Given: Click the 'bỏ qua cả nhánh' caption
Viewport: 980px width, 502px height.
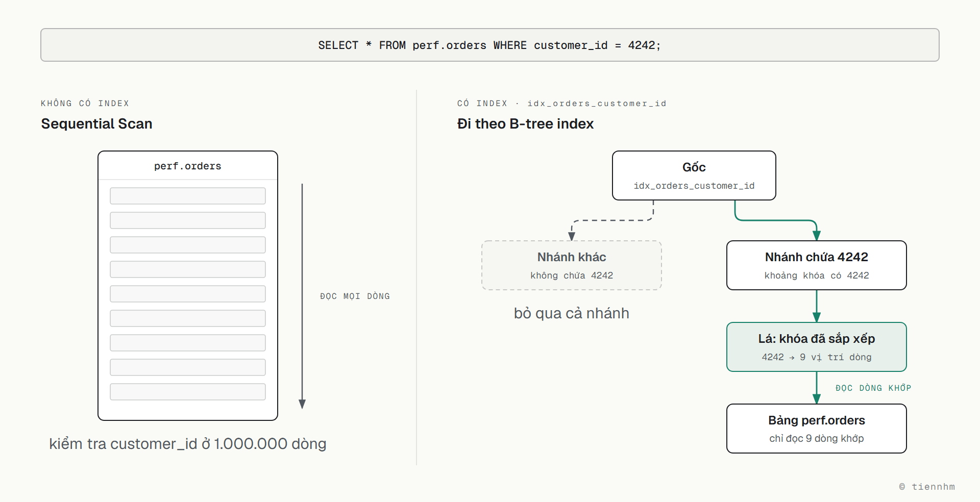Looking at the screenshot, I should (572, 313).
